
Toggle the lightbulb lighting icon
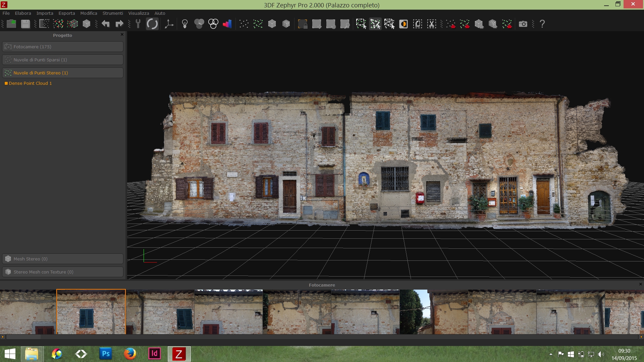click(x=184, y=24)
